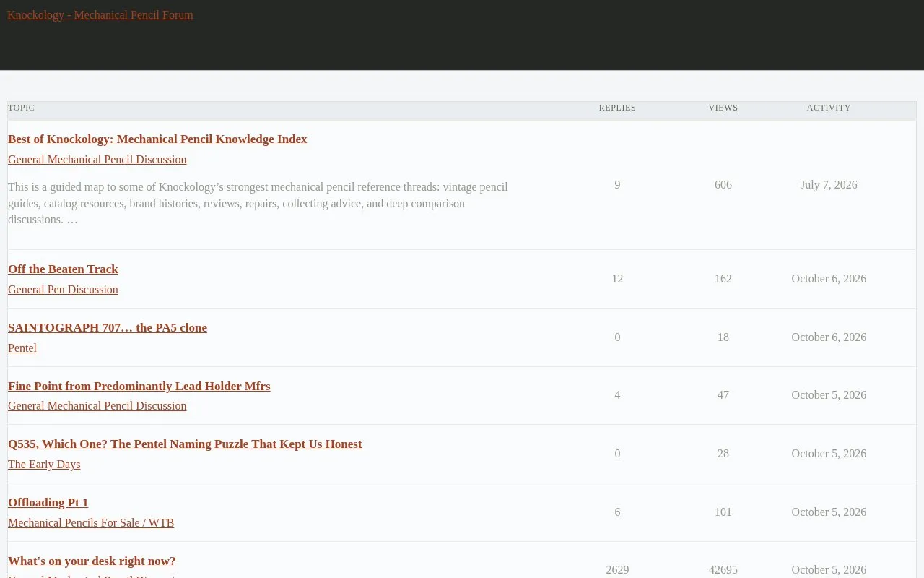Go to the Pentel category

[x=22, y=348]
